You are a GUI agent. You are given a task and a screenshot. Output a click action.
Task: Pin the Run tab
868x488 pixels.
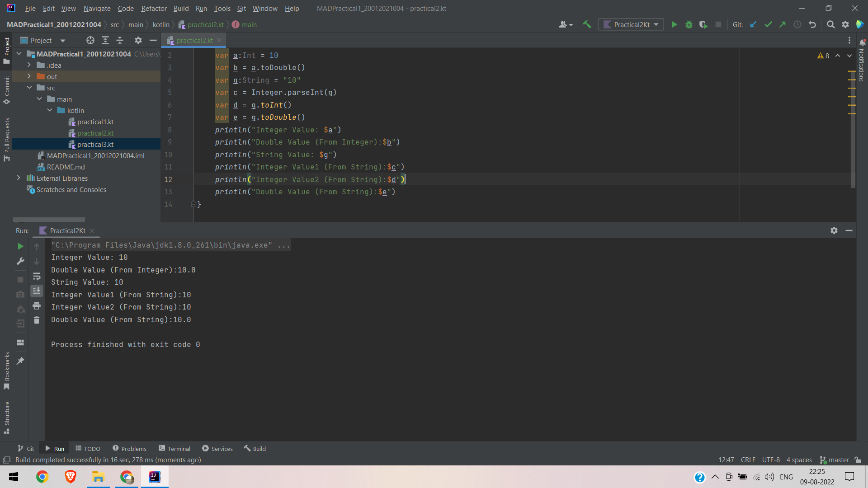click(20, 361)
